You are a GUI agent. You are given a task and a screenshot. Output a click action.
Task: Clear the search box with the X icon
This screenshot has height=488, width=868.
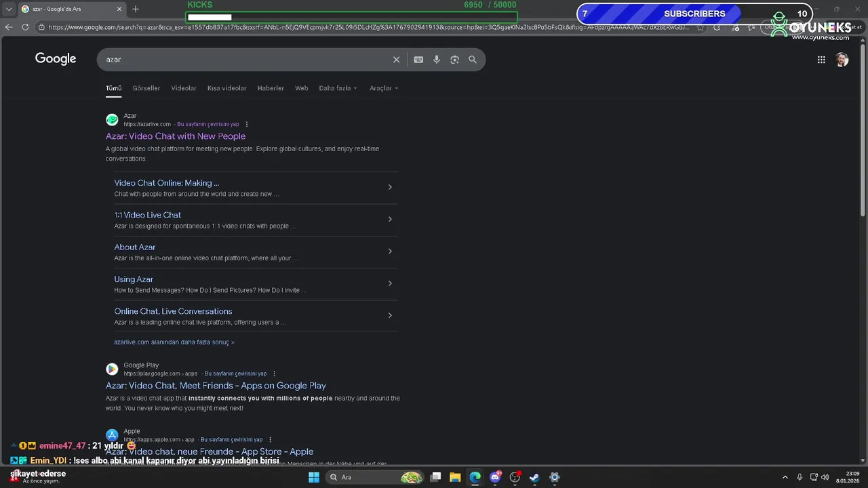coord(397,60)
